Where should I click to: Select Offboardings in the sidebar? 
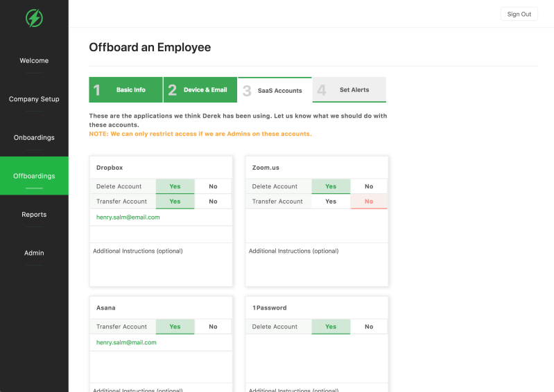pos(34,176)
